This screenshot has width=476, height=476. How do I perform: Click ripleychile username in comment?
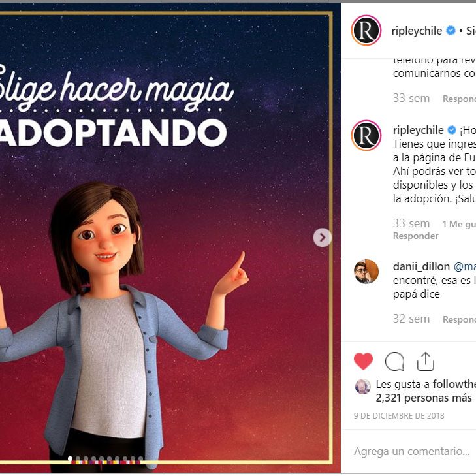(x=418, y=130)
